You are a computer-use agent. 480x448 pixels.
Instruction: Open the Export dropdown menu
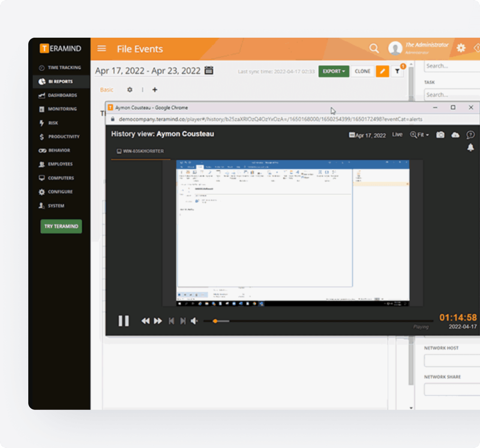(333, 72)
